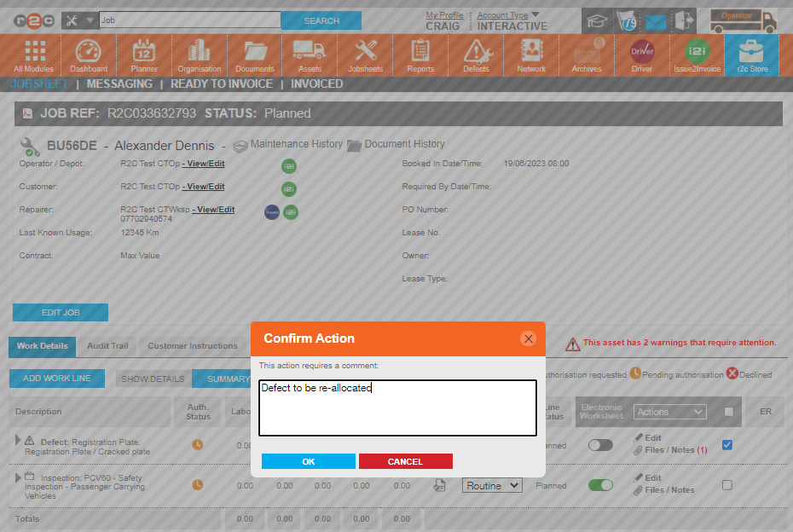Expand the Defect: Registration Plate work line
The width and height of the screenshot is (793, 532).
[17, 440]
